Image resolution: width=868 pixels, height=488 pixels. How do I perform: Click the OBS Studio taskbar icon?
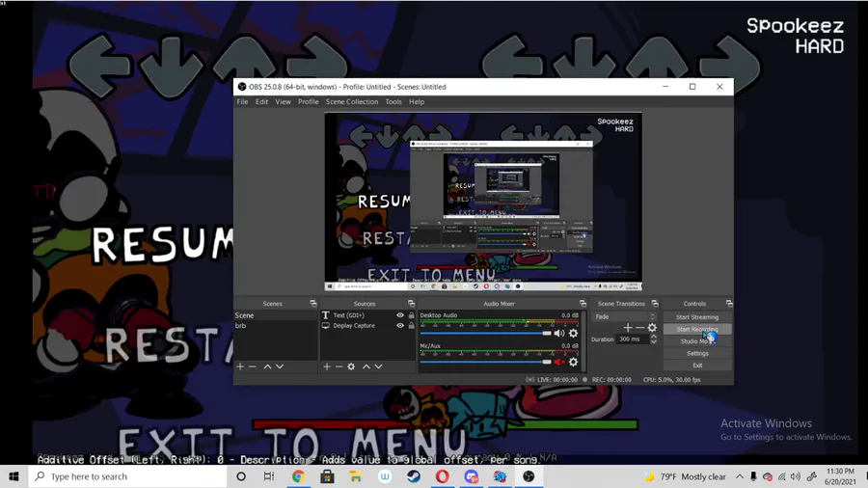529,476
